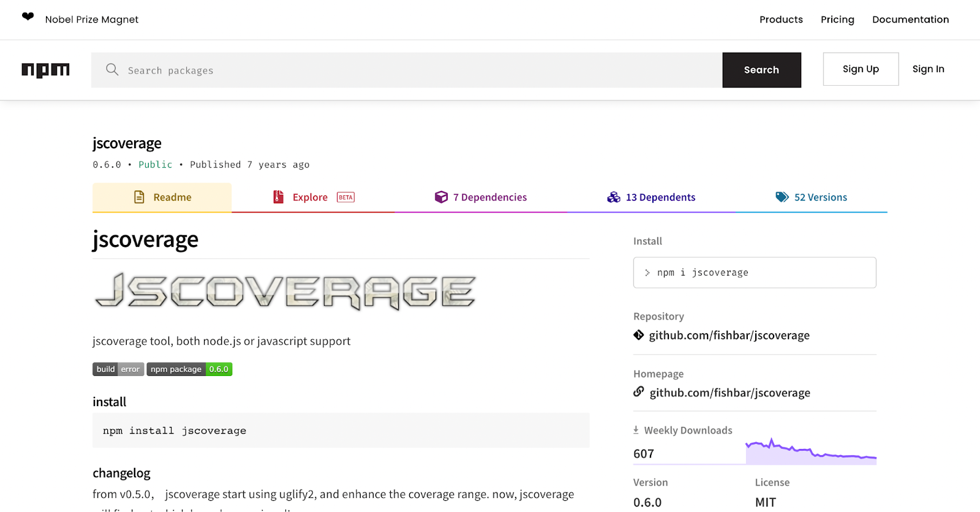Click the Version 0.6.0 value in sidebar
Screen dimensions: 980x512
tap(647, 502)
